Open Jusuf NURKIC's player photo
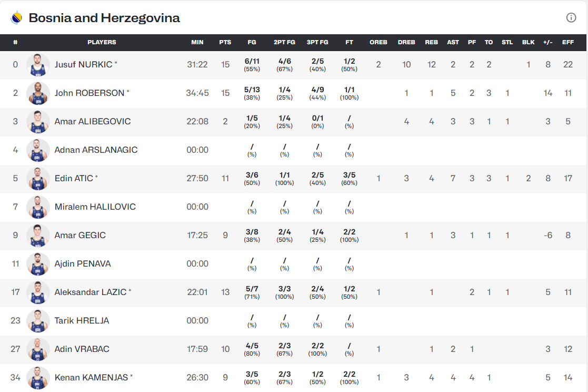The height and width of the screenshot is (392, 588). point(38,65)
